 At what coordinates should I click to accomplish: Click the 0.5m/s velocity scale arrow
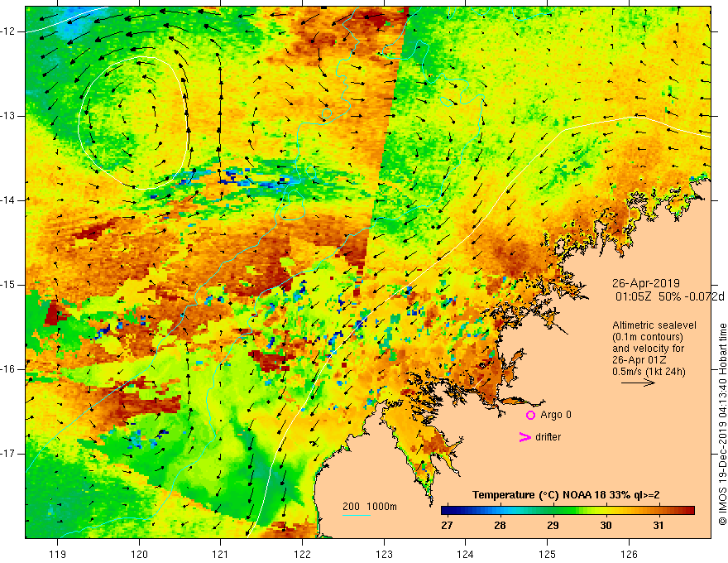point(638,383)
